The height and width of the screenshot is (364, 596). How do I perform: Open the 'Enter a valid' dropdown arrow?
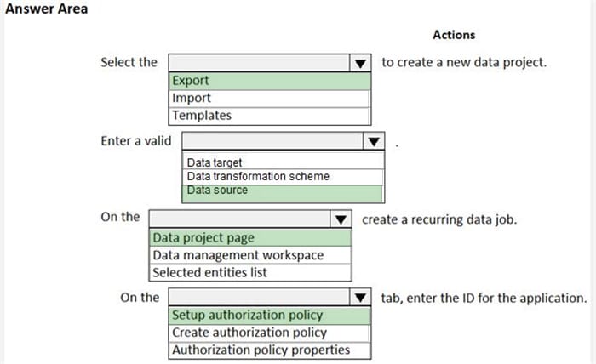pyautogui.click(x=373, y=141)
